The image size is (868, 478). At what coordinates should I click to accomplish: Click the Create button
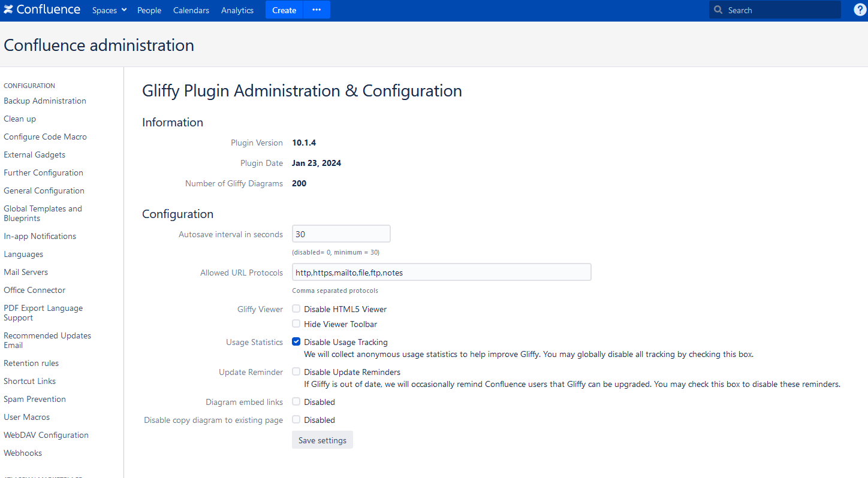[284, 10]
